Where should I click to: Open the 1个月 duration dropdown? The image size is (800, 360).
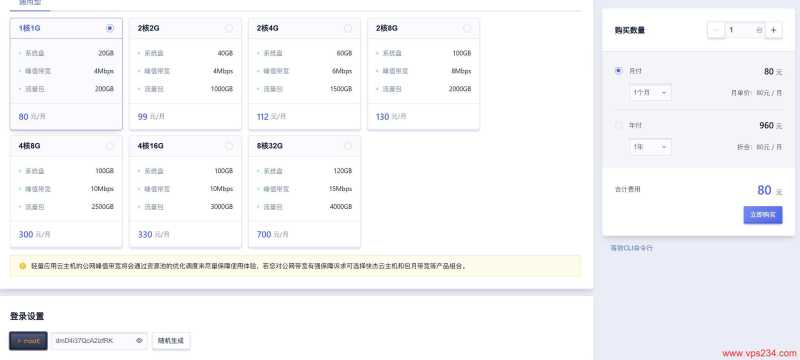tap(650, 93)
